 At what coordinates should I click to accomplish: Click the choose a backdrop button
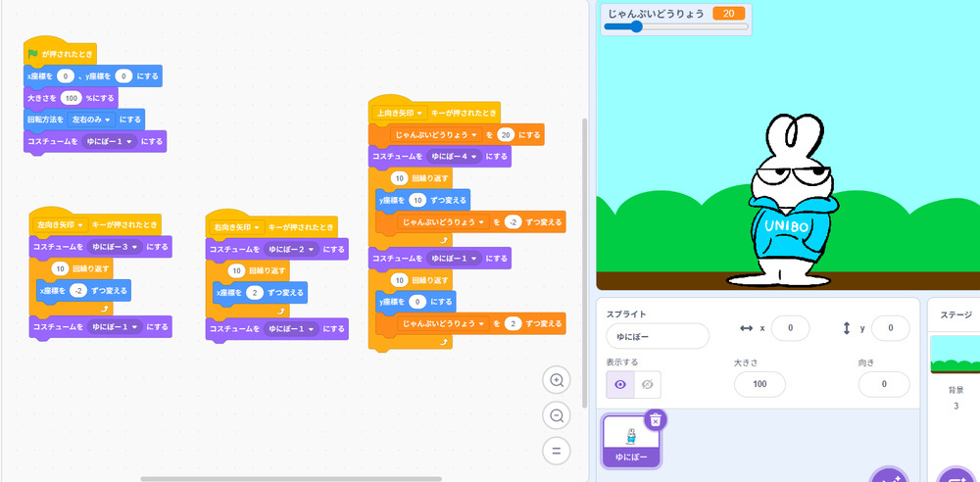click(x=955, y=476)
